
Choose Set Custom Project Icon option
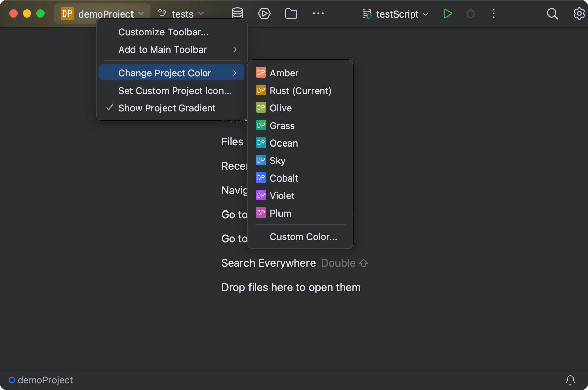pyautogui.click(x=175, y=91)
